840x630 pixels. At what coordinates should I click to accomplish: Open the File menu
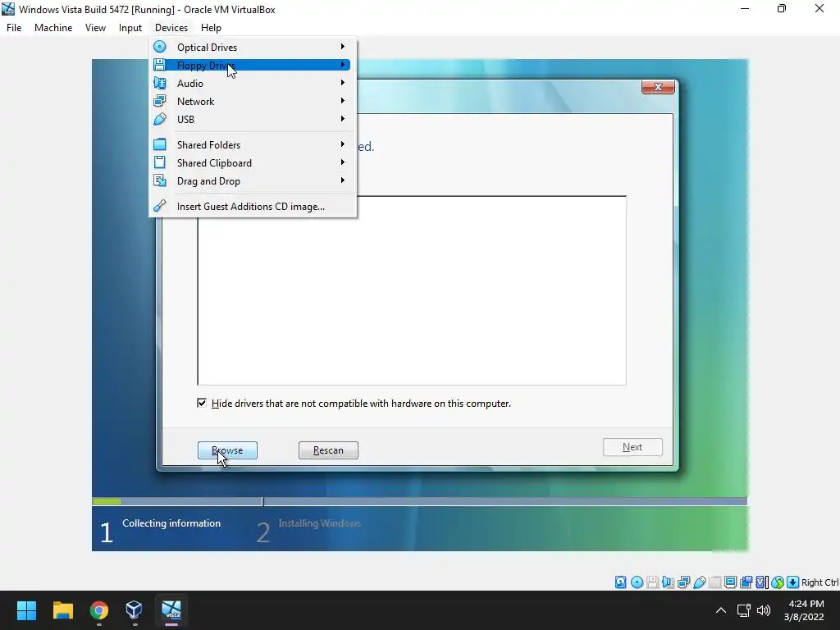tap(14, 28)
